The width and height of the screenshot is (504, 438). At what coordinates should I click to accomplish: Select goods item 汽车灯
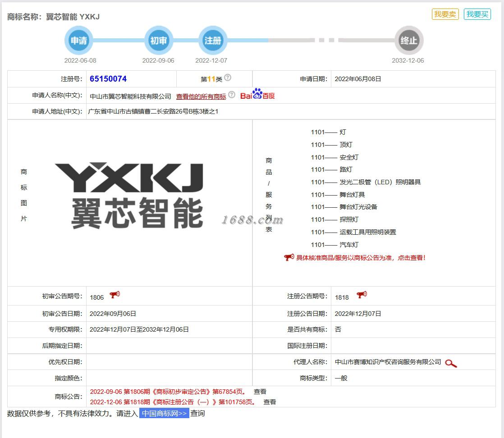349,245
